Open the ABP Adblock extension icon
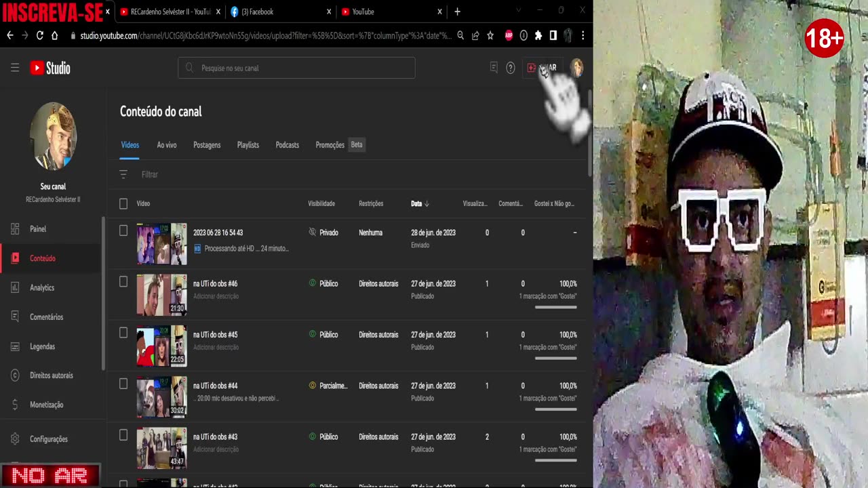Image resolution: width=868 pixels, height=488 pixels. pos(509,35)
